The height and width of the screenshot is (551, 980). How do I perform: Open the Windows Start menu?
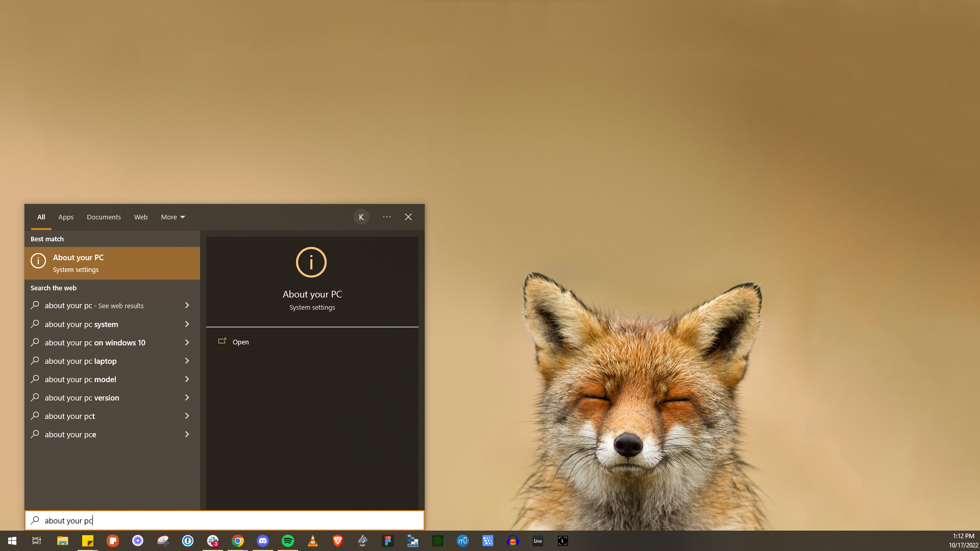click(x=12, y=541)
